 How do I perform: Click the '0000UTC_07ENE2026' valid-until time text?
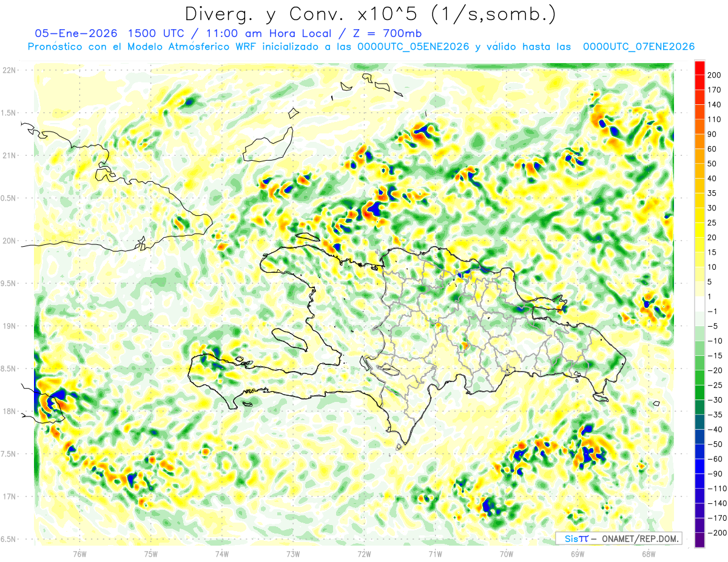638,47
